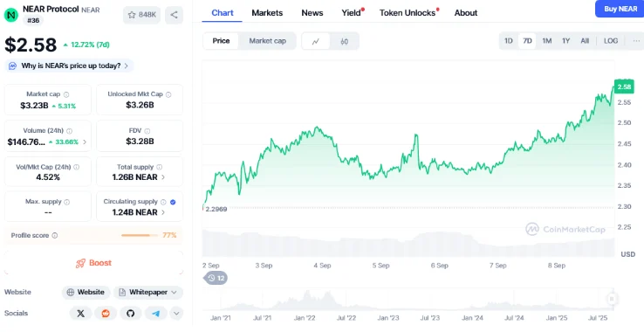
Task: Click the NEAR Protocol logo icon
Action: 11,15
